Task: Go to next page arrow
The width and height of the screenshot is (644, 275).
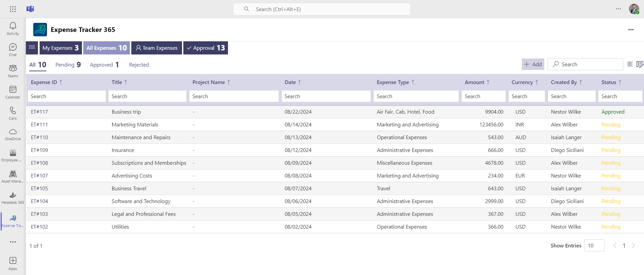Action: pyautogui.click(x=633, y=245)
